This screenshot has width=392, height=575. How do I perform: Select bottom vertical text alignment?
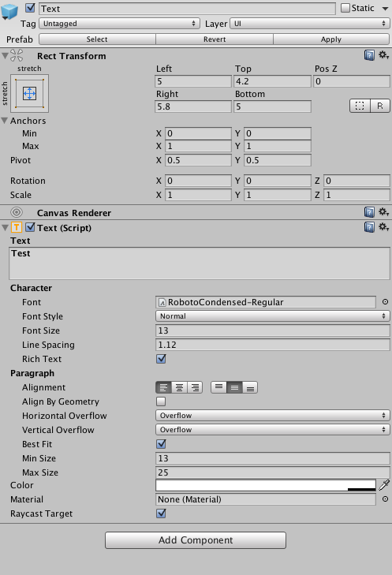(x=250, y=387)
